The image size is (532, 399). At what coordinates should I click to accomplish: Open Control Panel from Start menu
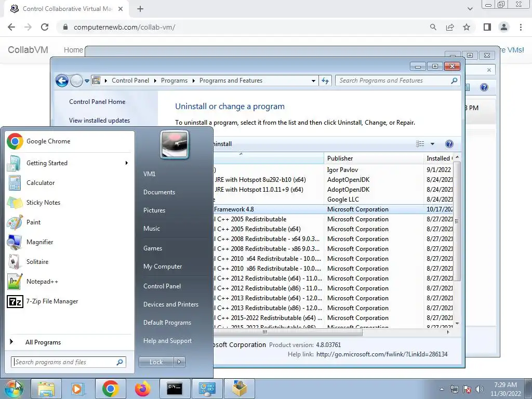pyautogui.click(x=162, y=286)
